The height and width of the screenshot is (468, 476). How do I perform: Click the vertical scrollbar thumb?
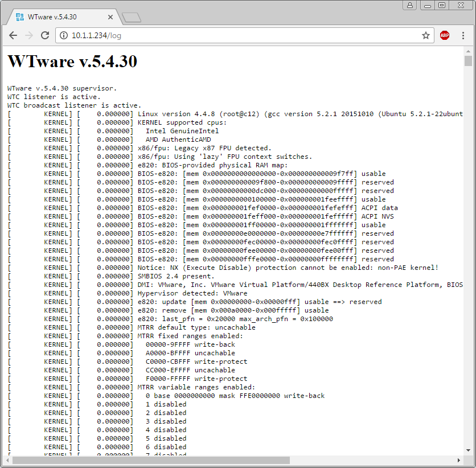468,61
